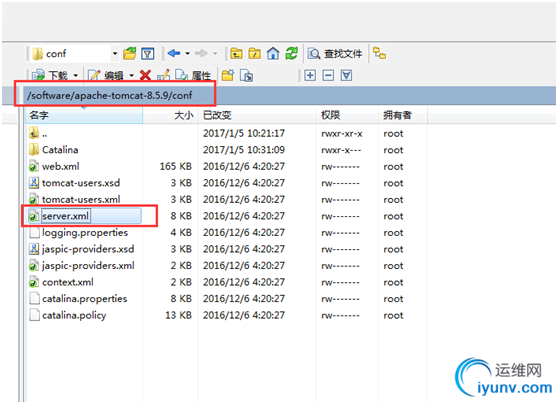The image size is (558, 404).
Task: Go to the root directory icon
Action: coord(254,53)
